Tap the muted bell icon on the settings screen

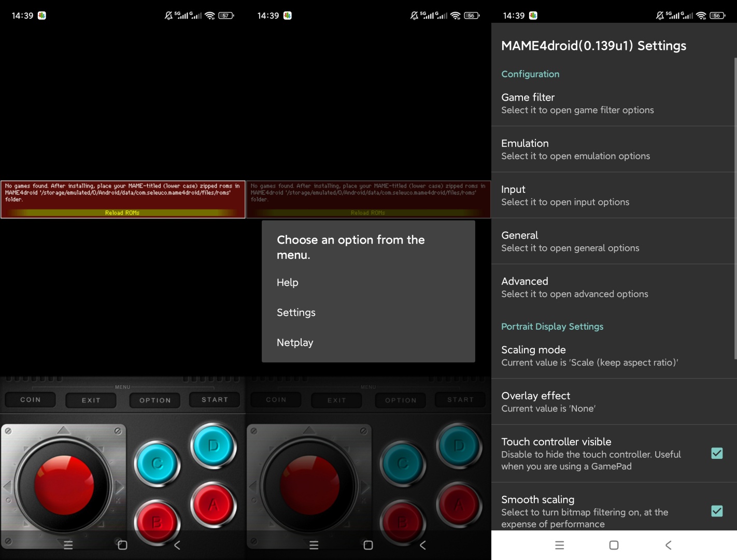[x=660, y=16]
